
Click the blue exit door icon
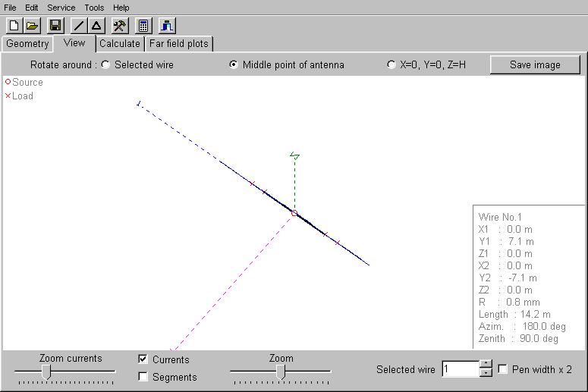tap(167, 26)
